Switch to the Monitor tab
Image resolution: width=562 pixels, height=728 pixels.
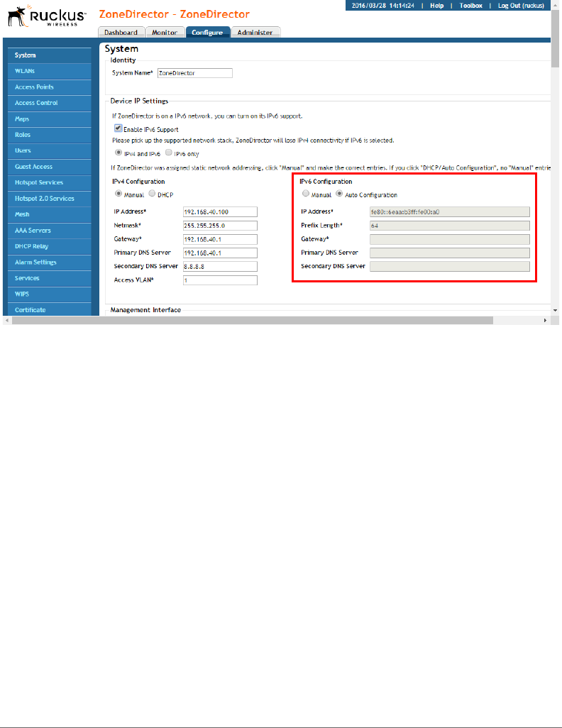(x=165, y=32)
